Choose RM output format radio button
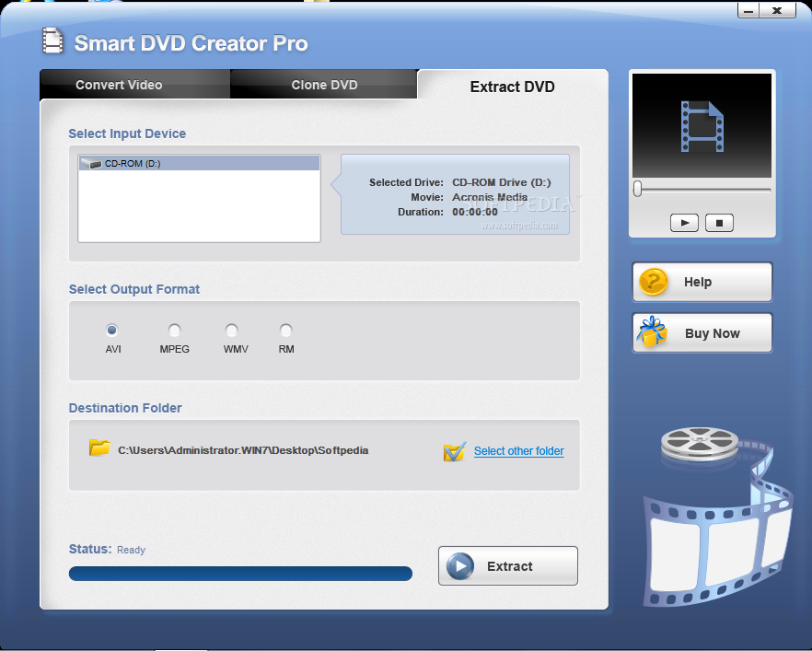This screenshot has height=651, width=812. pos(285,330)
